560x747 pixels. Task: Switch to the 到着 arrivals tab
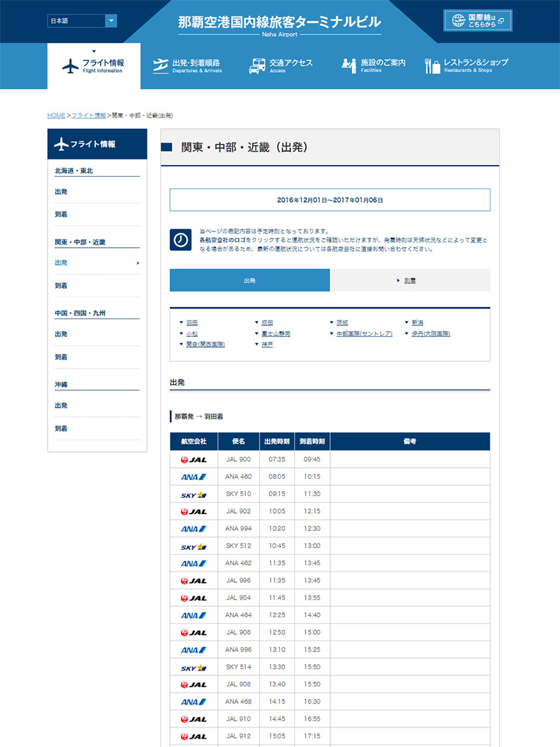click(x=409, y=281)
